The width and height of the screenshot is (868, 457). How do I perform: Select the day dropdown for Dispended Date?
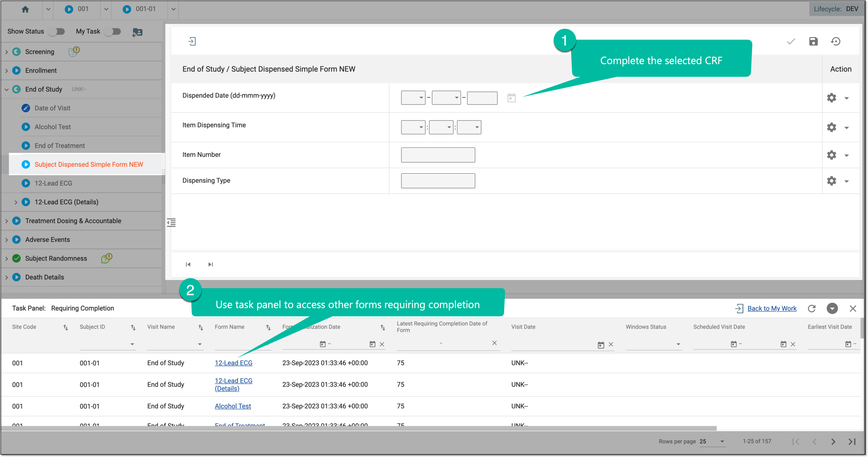pos(413,98)
